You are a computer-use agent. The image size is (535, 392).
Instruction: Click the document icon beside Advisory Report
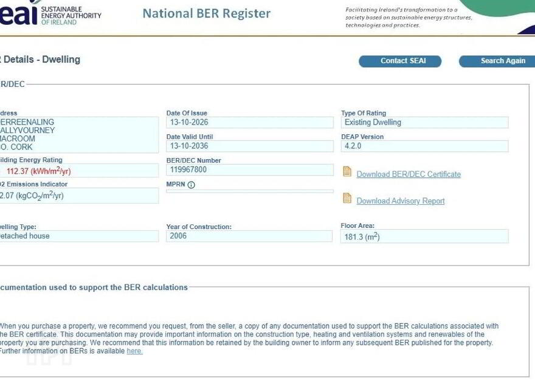[x=347, y=198]
